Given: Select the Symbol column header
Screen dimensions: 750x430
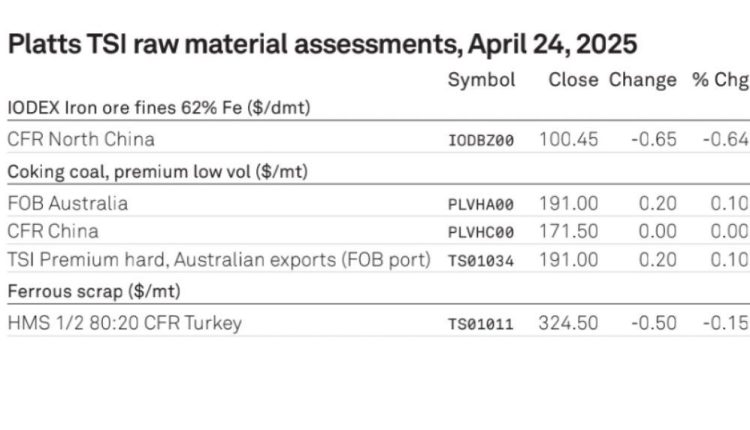Looking at the screenshot, I should tap(481, 80).
